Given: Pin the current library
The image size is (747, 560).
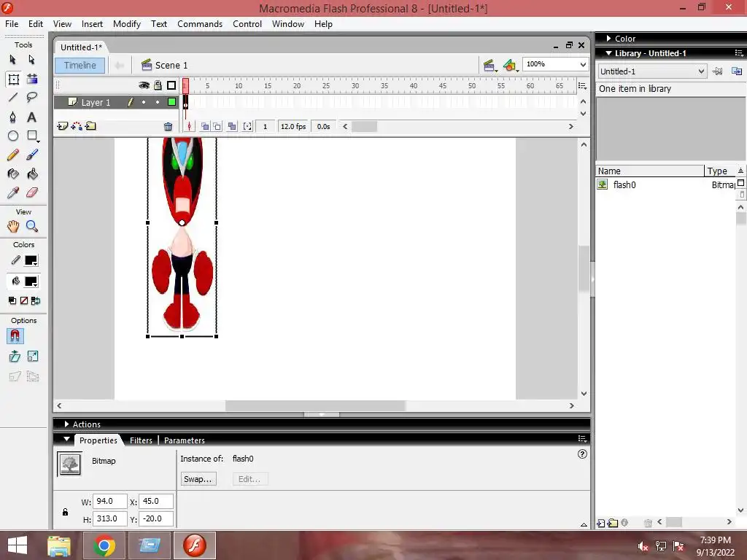Looking at the screenshot, I should (x=718, y=71).
